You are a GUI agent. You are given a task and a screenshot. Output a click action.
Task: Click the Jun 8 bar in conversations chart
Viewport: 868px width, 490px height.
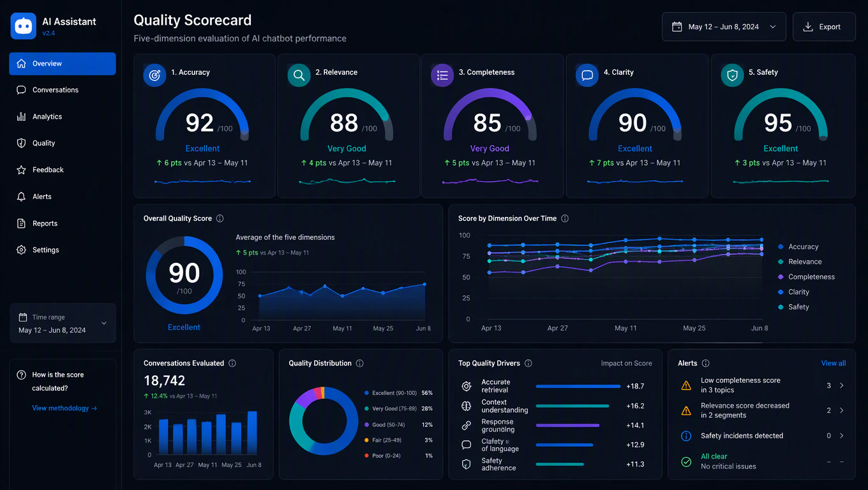252,432
